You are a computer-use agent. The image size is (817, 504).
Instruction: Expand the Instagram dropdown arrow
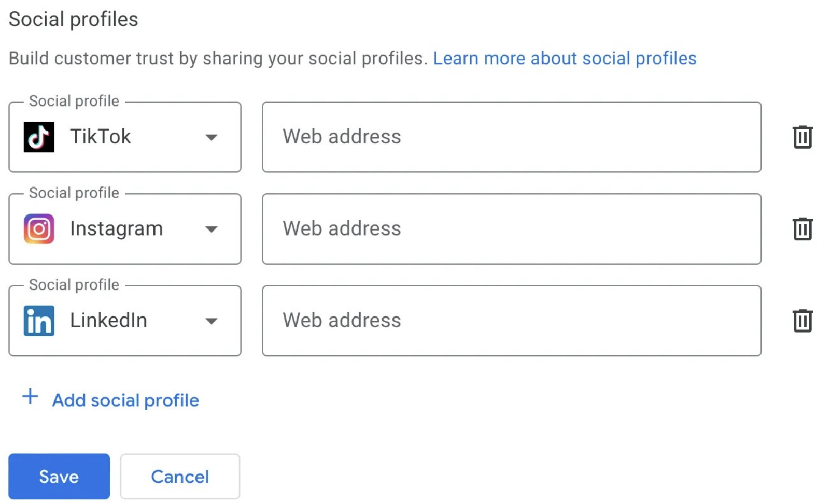pyautogui.click(x=211, y=229)
